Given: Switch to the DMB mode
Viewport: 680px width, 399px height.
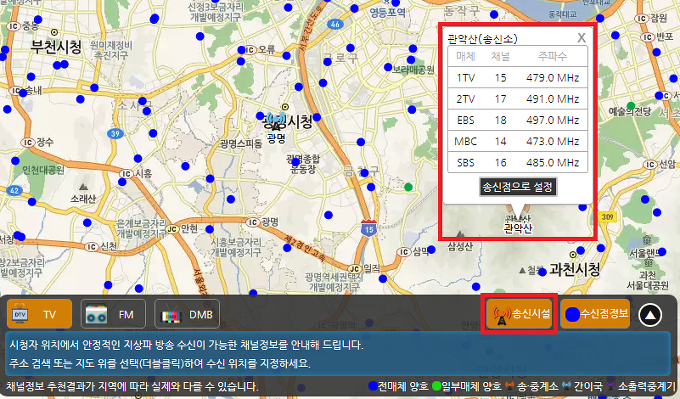Looking at the screenshot, I should 187,314.
